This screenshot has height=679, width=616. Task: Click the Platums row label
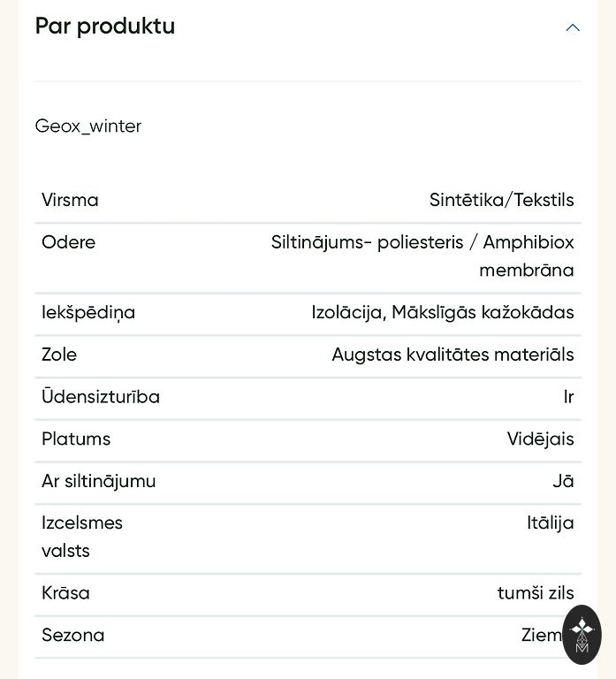76,439
